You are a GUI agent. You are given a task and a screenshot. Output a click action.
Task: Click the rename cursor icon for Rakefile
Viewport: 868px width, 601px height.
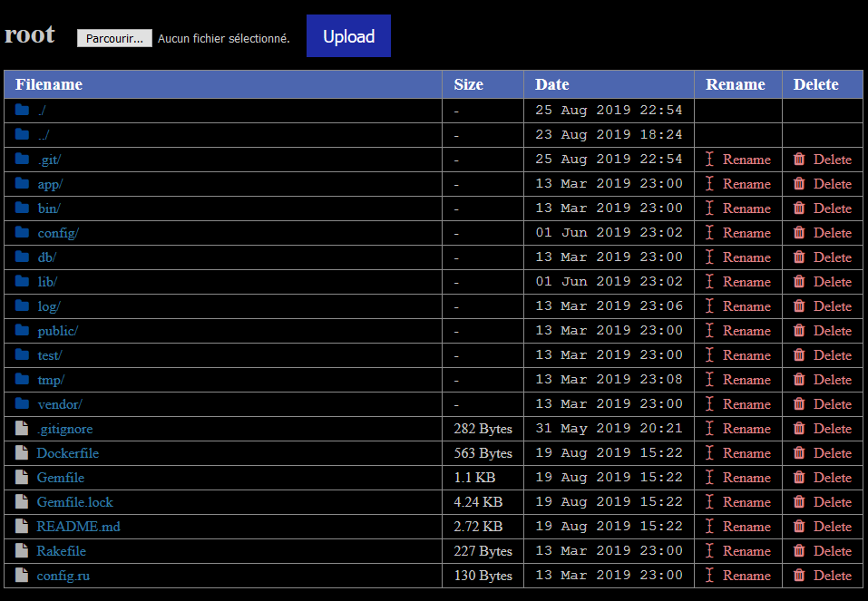click(x=709, y=550)
